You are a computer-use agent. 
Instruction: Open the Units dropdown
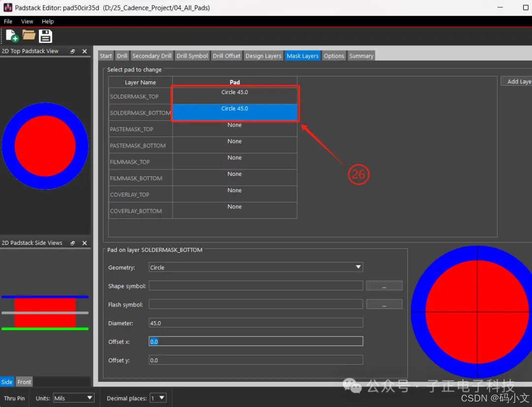point(73,398)
